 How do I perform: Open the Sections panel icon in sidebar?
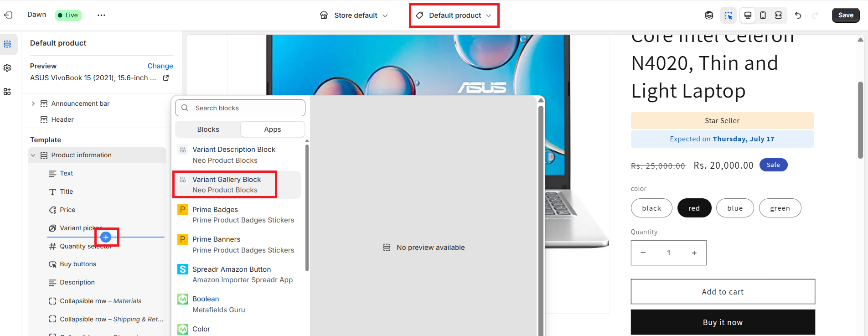pyautogui.click(x=8, y=44)
